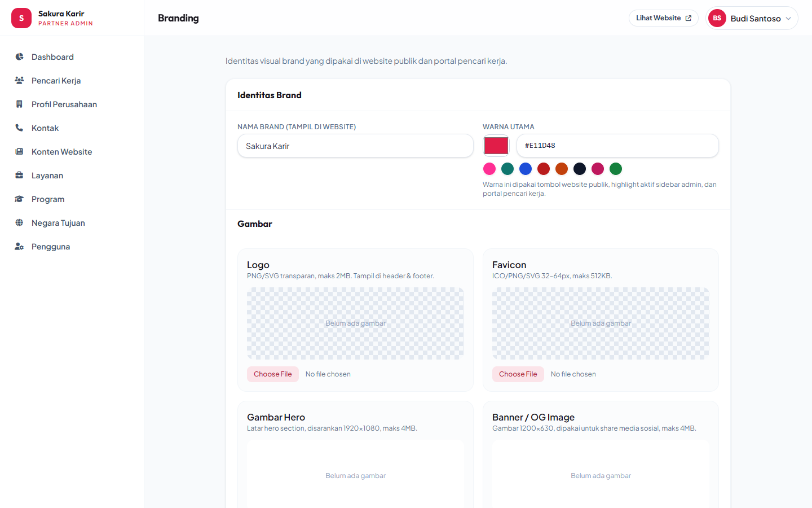This screenshot has height=508, width=812.
Task: Select the orange preset color
Action: click(562, 169)
